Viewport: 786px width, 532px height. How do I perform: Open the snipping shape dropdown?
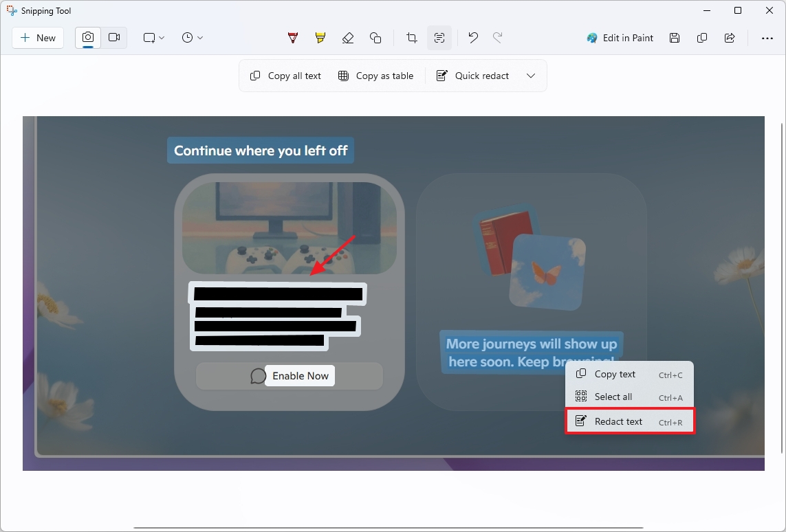point(153,38)
